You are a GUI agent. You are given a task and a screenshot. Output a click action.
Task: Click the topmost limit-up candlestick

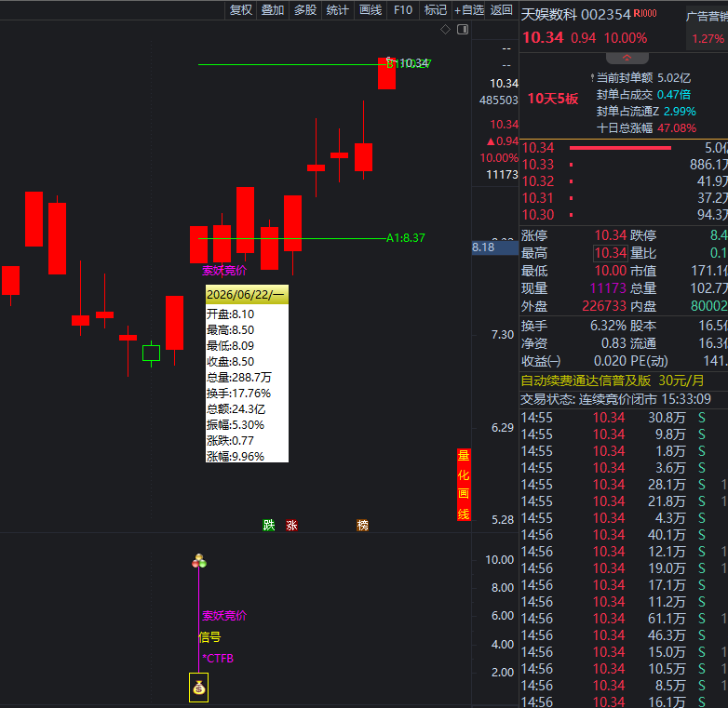(386, 73)
